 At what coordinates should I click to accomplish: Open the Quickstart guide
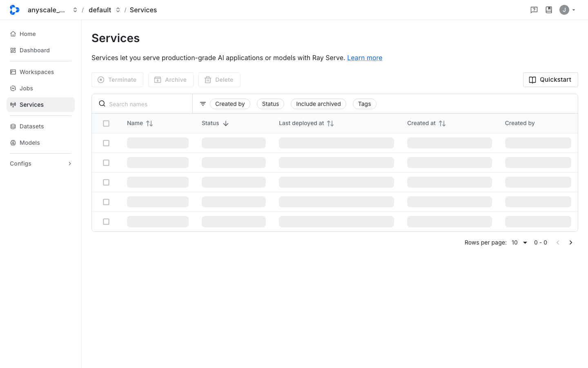pos(550,80)
